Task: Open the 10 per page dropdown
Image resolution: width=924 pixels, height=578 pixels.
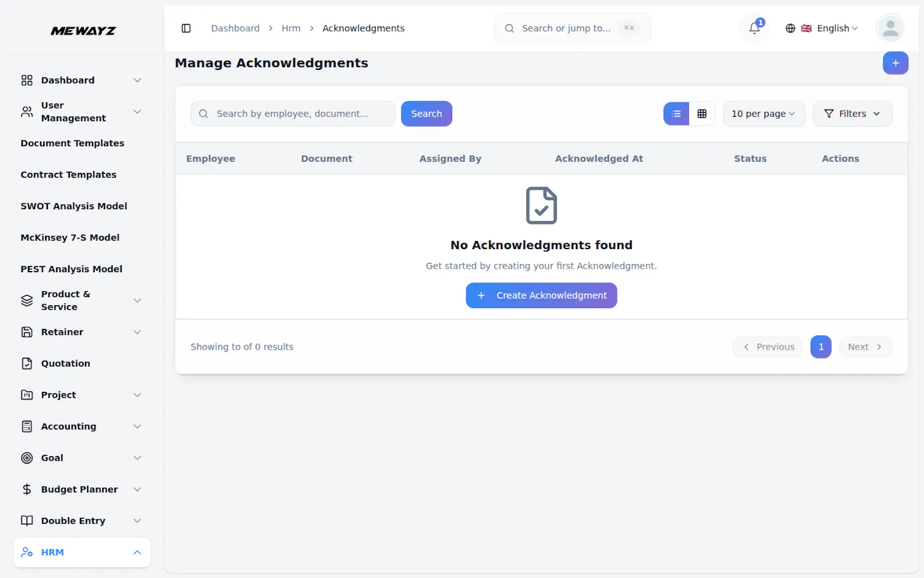Action: point(763,114)
